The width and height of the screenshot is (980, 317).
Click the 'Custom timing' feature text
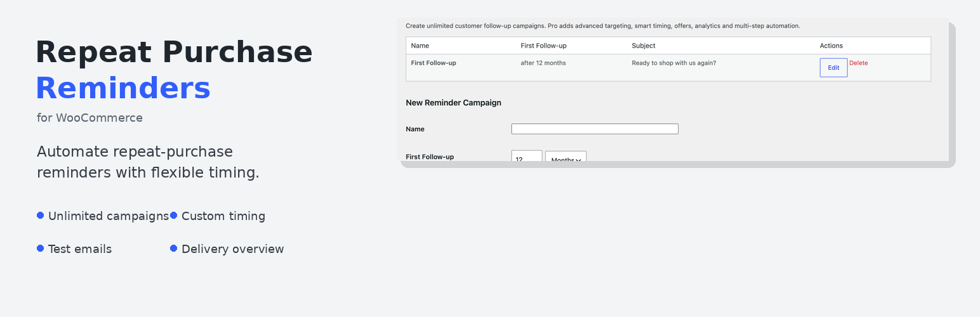pos(223,216)
